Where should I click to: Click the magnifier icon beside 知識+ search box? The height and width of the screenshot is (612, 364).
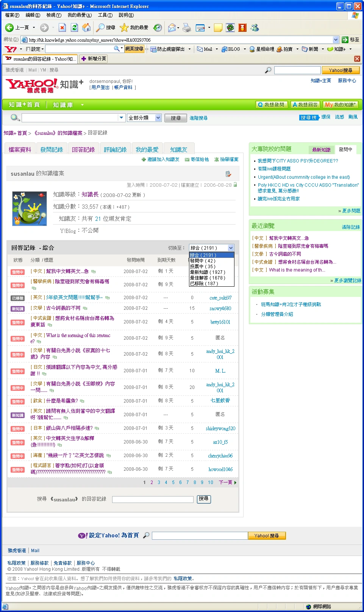click(15, 118)
